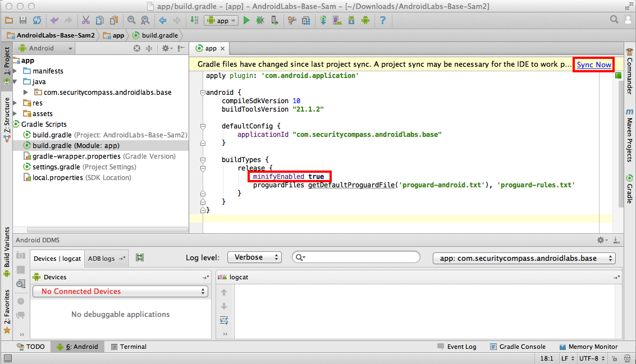Open the SDK Manager from the toolbar
The height and width of the screenshot is (364, 636).
click(351, 20)
